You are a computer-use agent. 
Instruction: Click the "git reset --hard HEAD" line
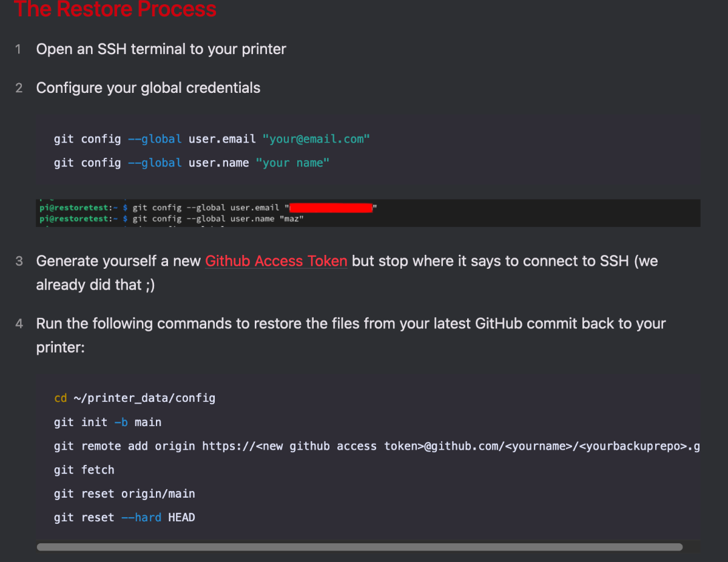(124, 517)
